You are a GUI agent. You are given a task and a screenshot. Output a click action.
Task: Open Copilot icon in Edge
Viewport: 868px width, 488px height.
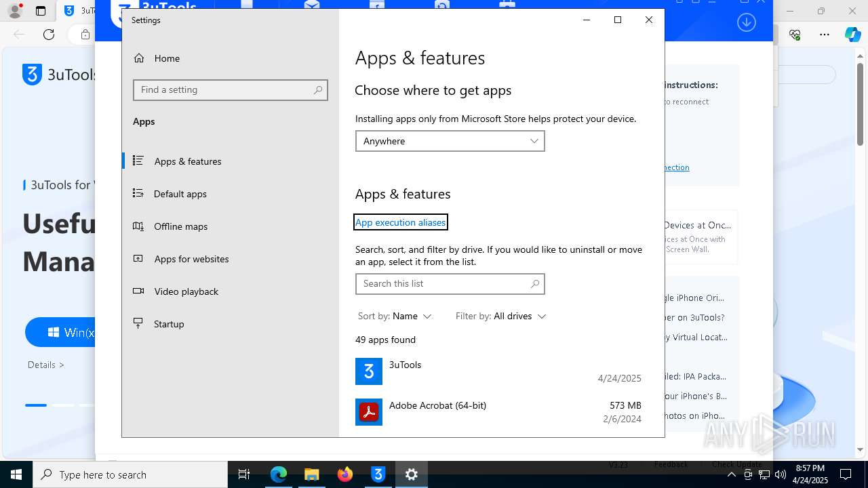tap(852, 35)
